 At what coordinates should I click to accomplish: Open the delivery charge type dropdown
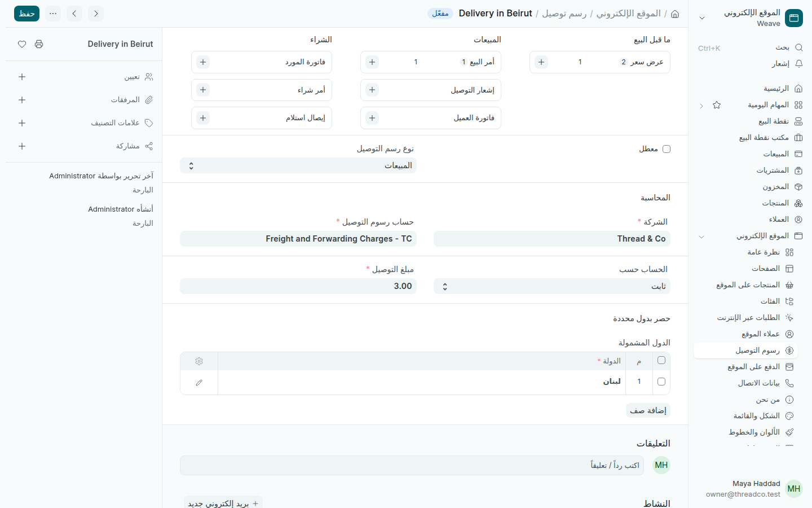coord(298,165)
